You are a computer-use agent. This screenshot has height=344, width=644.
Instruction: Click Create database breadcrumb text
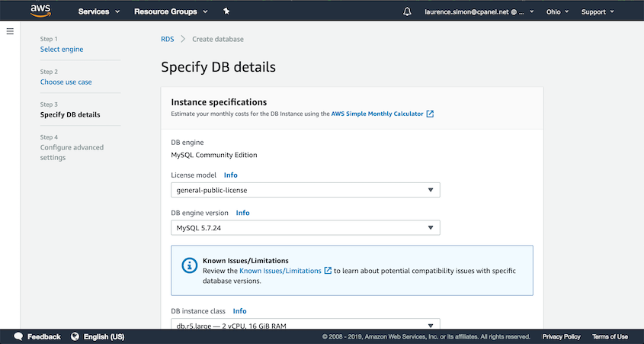click(218, 39)
